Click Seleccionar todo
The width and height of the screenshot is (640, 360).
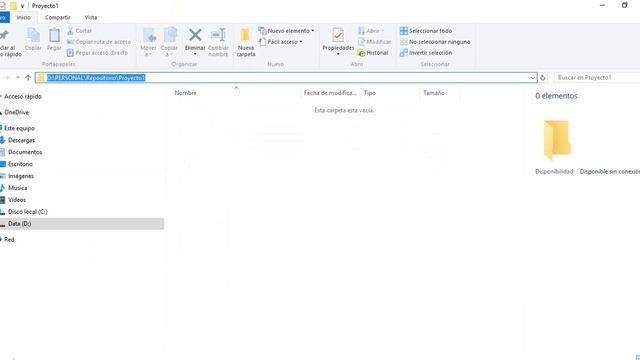[x=426, y=31]
